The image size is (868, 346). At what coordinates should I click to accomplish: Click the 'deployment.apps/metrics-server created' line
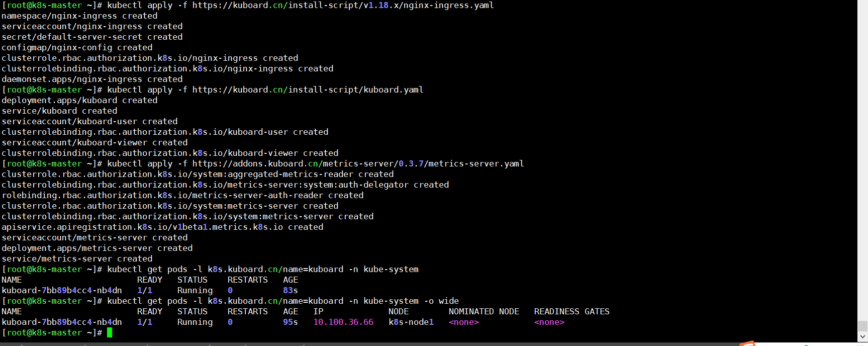(x=97, y=248)
